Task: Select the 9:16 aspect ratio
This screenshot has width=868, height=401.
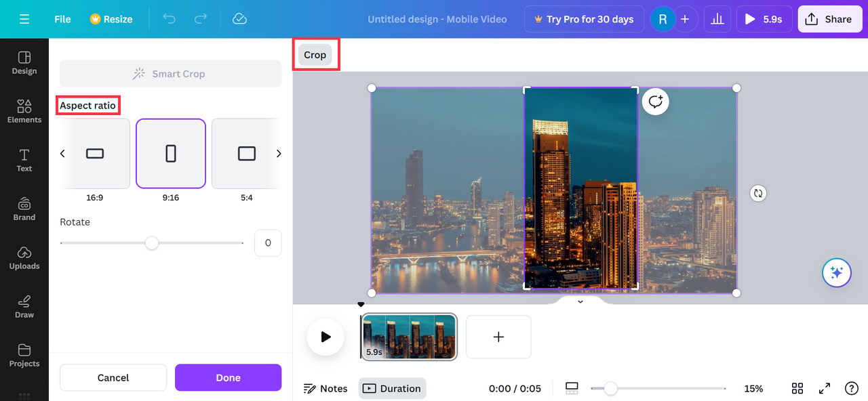Action: click(171, 154)
